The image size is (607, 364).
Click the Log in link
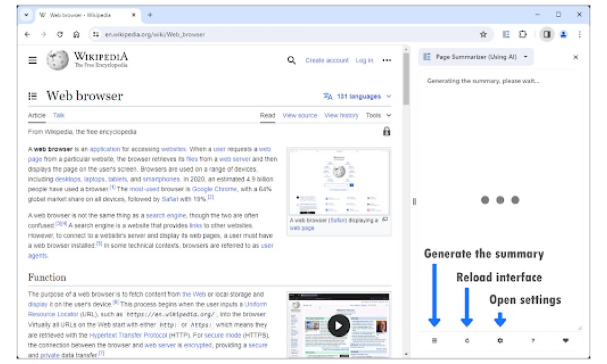point(364,60)
